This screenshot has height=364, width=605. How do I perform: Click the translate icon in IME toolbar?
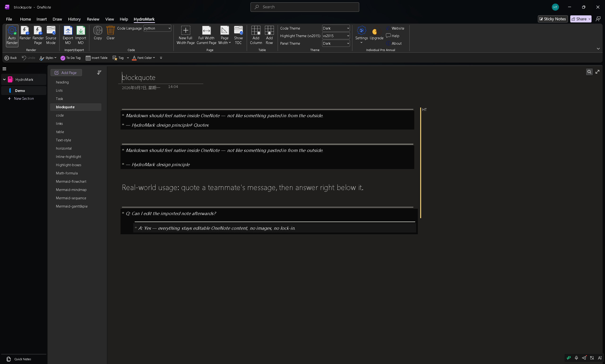pos(592,358)
